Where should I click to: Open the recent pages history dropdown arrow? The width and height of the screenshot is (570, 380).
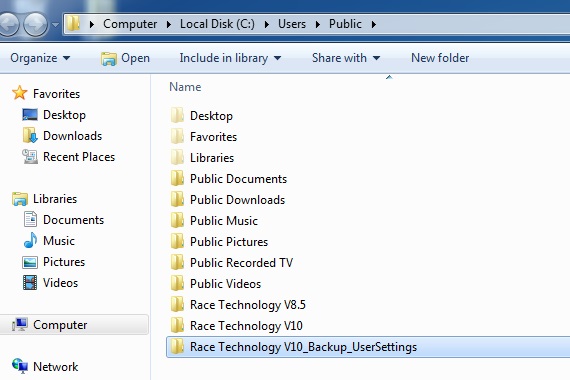click(55, 25)
